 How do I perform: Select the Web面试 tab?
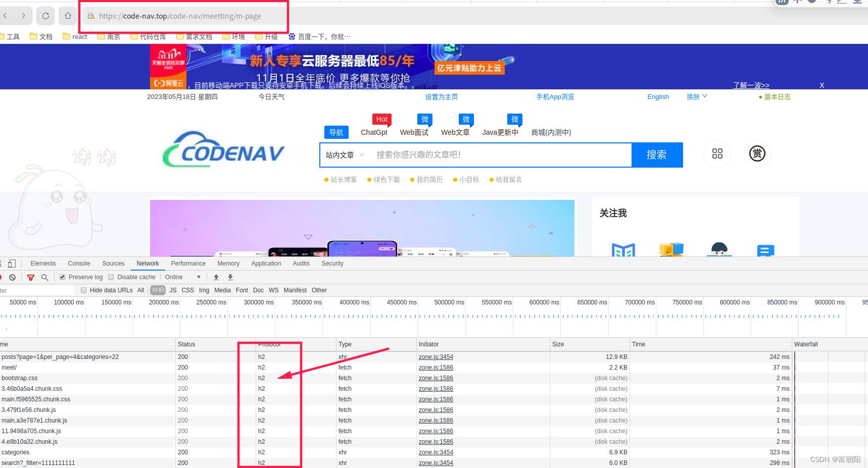414,132
